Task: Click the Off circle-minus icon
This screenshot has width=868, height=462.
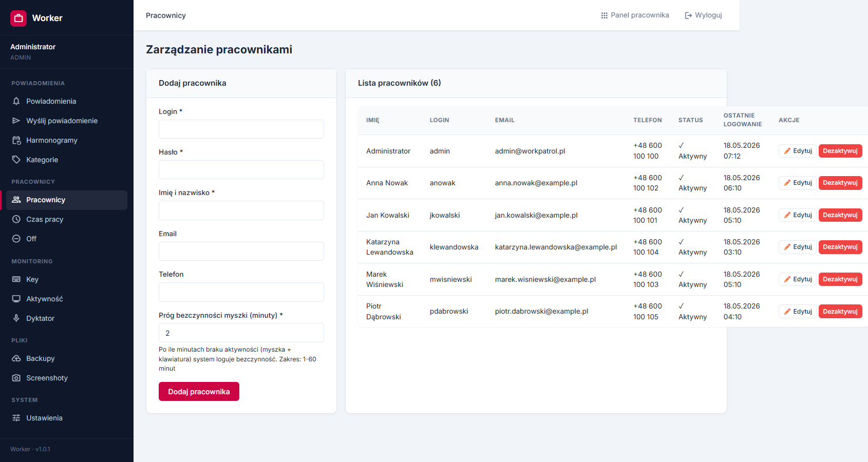Action: (x=16, y=239)
